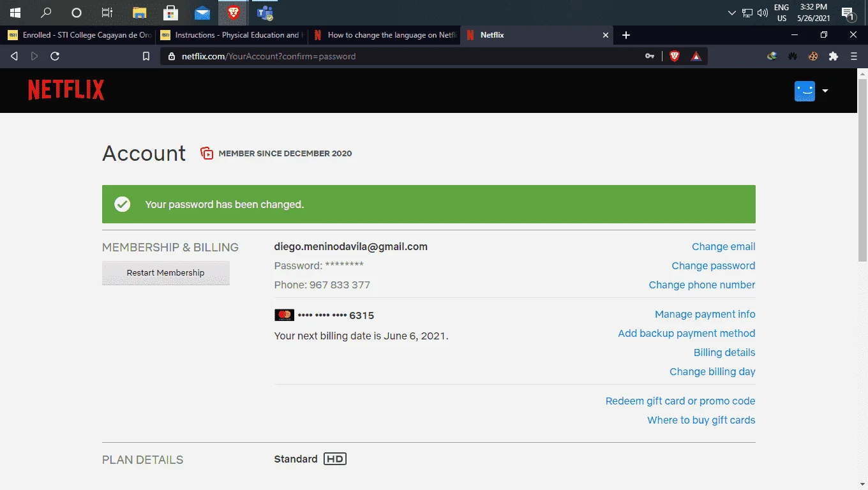Click the Mastercard card logo
Image resolution: width=868 pixels, height=490 pixels.
click(x=284, y=315)
